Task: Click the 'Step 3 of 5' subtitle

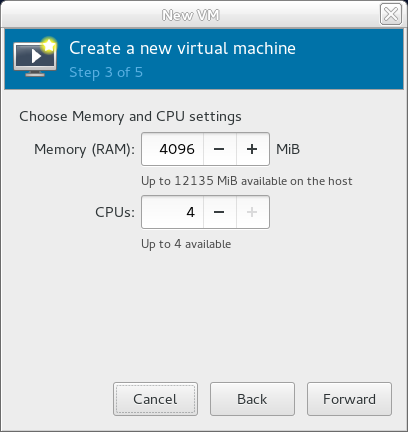Action: [106, 72]
